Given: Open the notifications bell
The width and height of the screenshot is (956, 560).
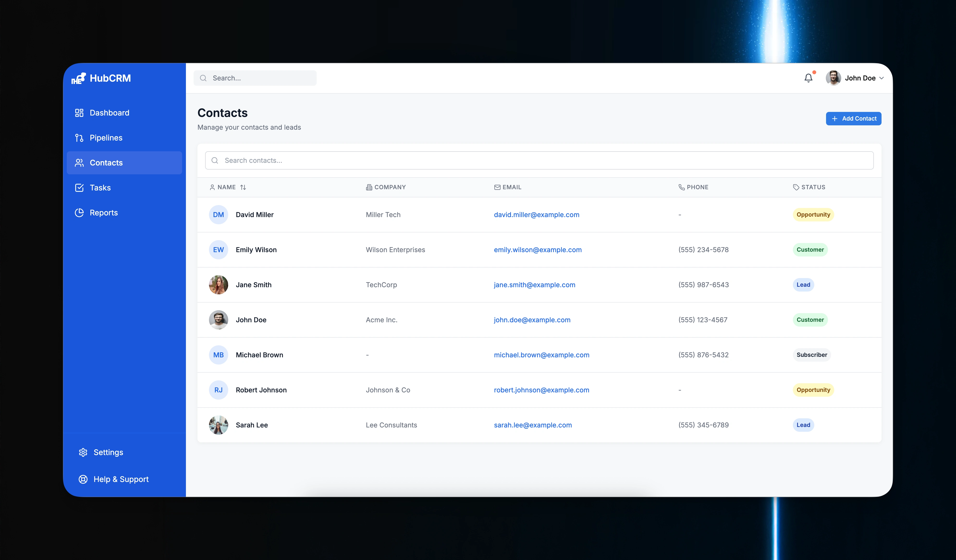Looking at the screenshot, I should (809, 78).
